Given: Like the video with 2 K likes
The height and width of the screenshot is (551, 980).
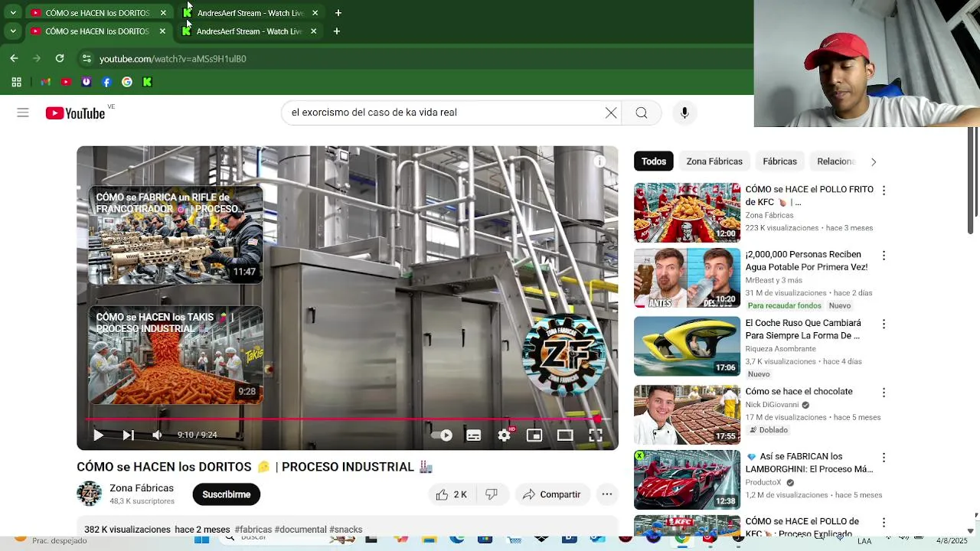Looking at the screenshot, I should coord(452,494).
